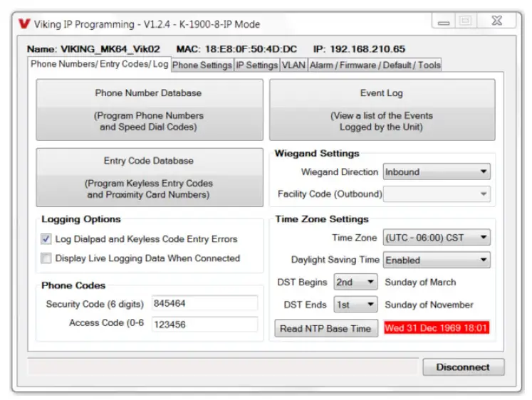
Task: Open the Daylight Saving Time dropdown
Action: point(437,260)
